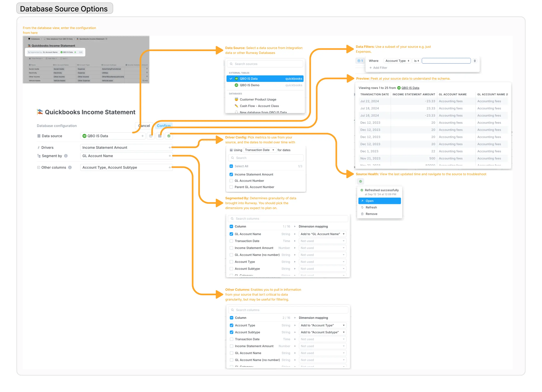Click Refresh in source health menu
Viewport: 542px width, 392px height.
point(380,207)
